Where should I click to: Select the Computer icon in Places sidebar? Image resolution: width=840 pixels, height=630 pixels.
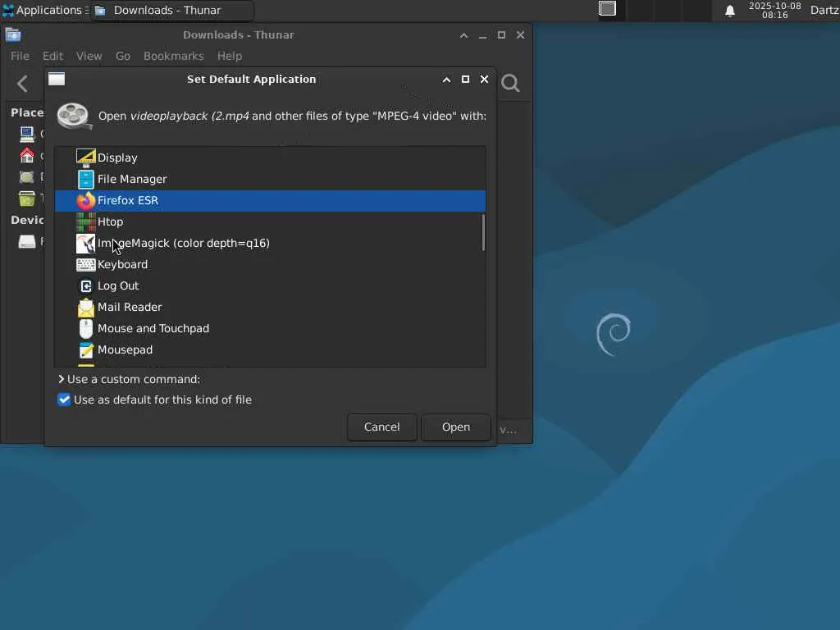click(x=27, y=134)
